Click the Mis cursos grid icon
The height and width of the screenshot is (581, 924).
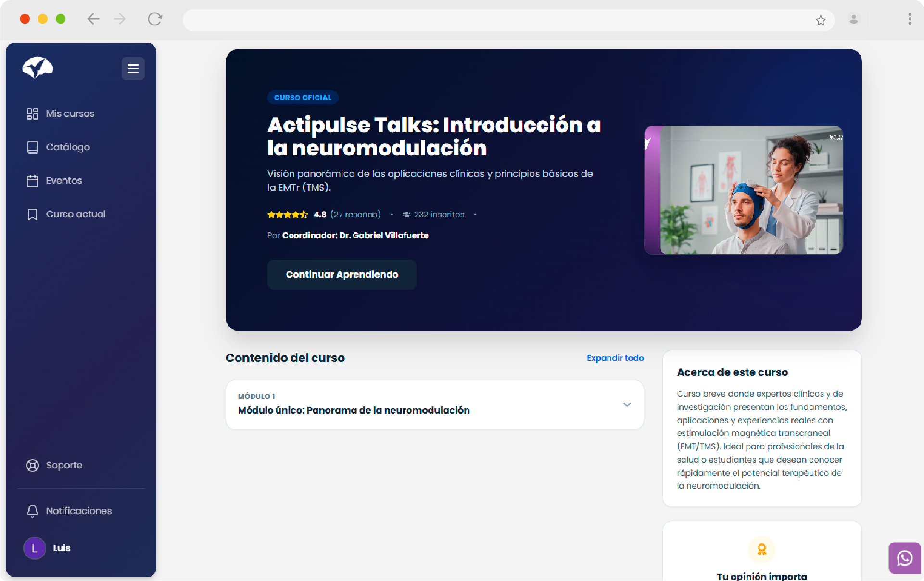(32, 114)
